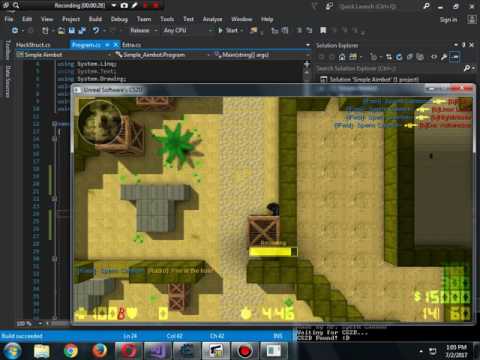Screen dimensions: 480x360
Task: Click Solution Explorer Sync with Active Document icon
Action: click(389, 57)
